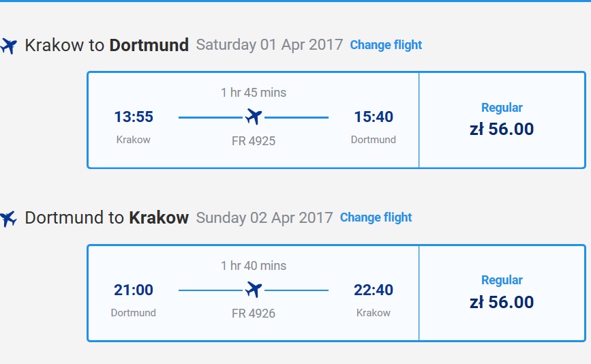This screenshot has width=591, height=364.
Task: Change flight for Saturday 01 Apr 2017
Action: tap(386, 45)
